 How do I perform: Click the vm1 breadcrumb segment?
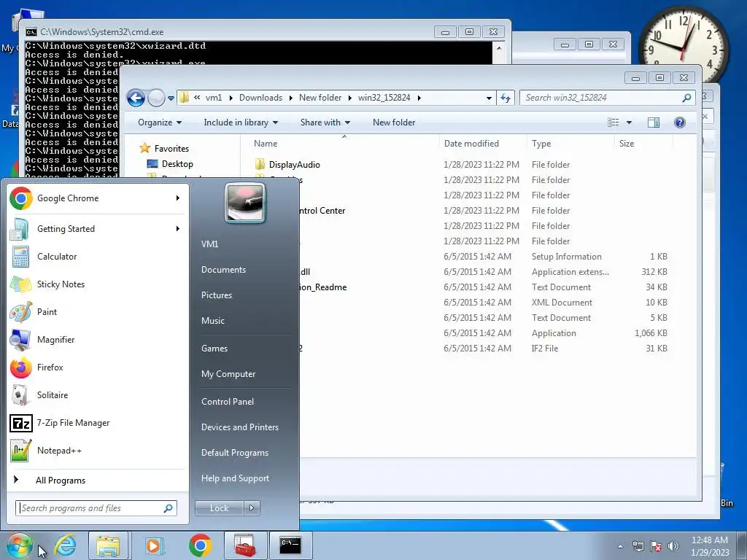point(214,98)
